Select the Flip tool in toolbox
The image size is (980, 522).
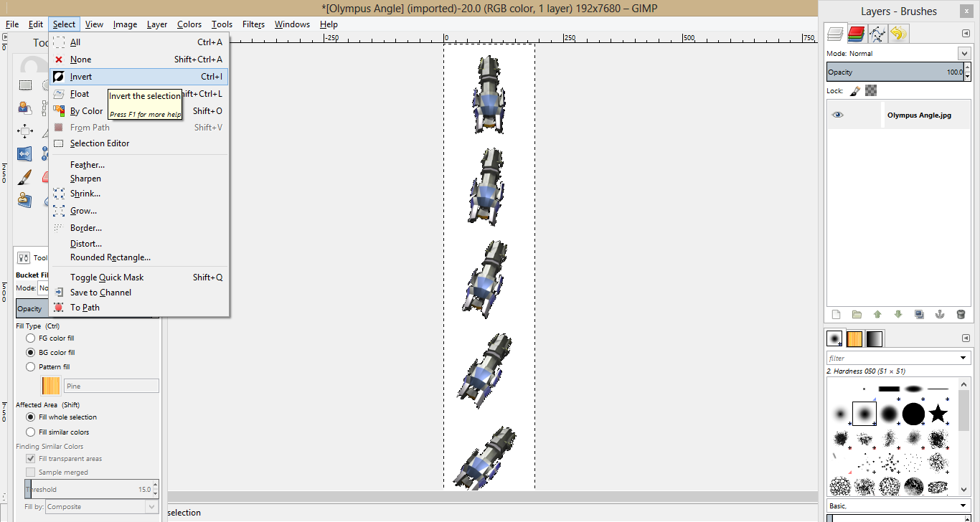(x=25, y=153)
